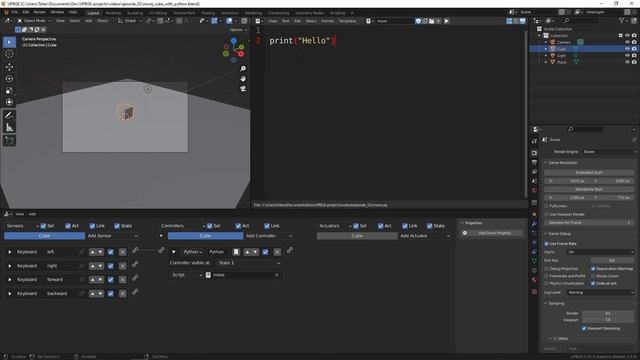Open the File menu

click(15, 13)
